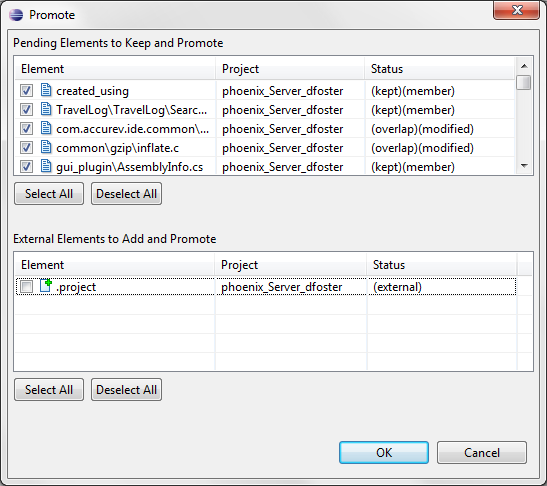Uncheck the gui_plugin\AssemblyInfo.cs checkbox
This screenshot has height=486, width=547.
pos(27,167)
